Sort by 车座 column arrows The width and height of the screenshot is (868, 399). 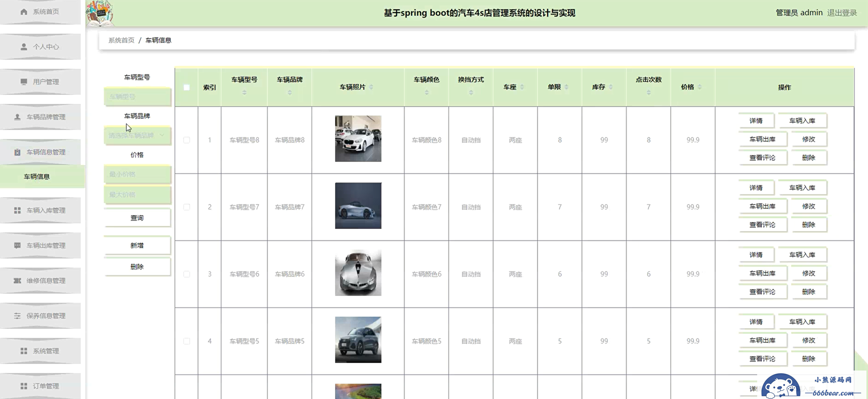click(522, 87)
